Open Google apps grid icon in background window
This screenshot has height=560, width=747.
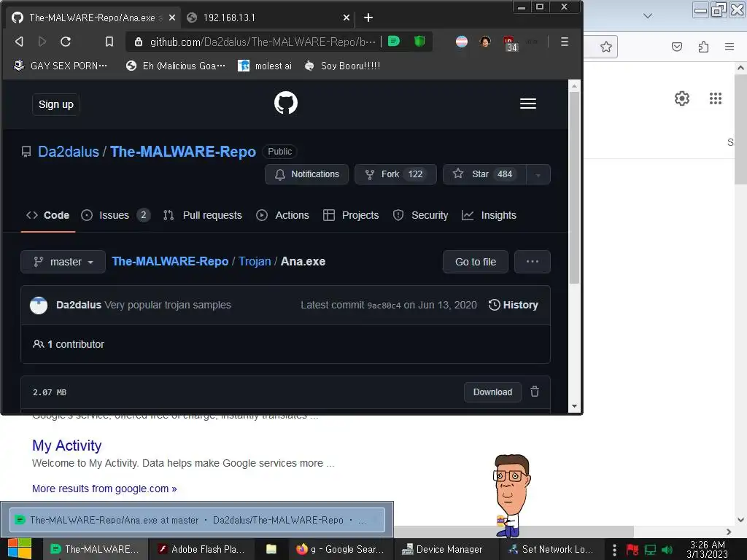pyautogui.click(x=715, y=98)
